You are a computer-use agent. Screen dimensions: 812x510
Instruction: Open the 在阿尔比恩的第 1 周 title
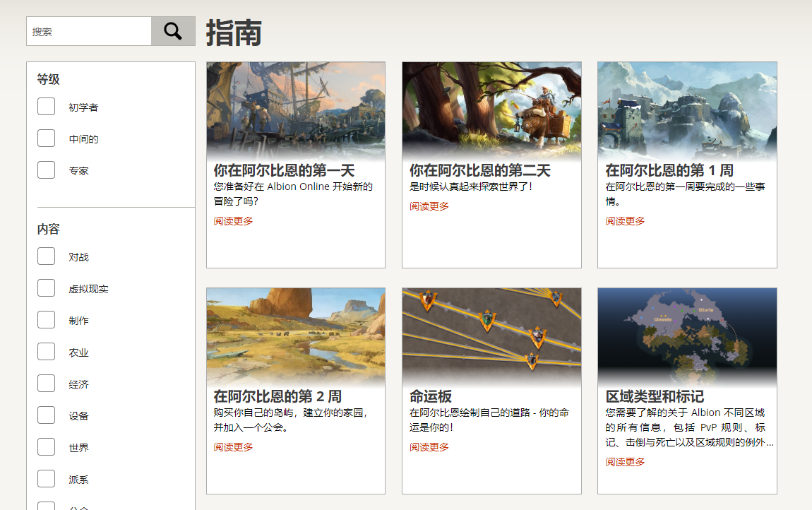tap(669, 170)
